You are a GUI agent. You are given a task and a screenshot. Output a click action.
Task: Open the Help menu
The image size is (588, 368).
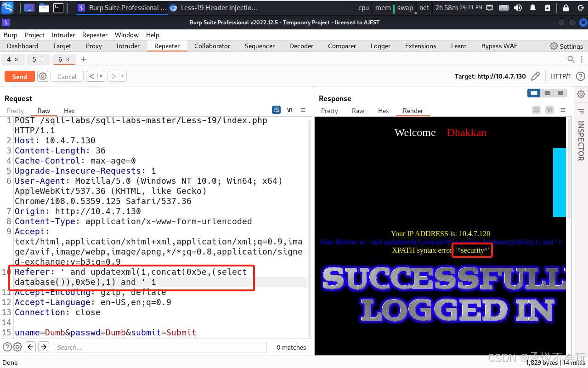coord(153,35)
